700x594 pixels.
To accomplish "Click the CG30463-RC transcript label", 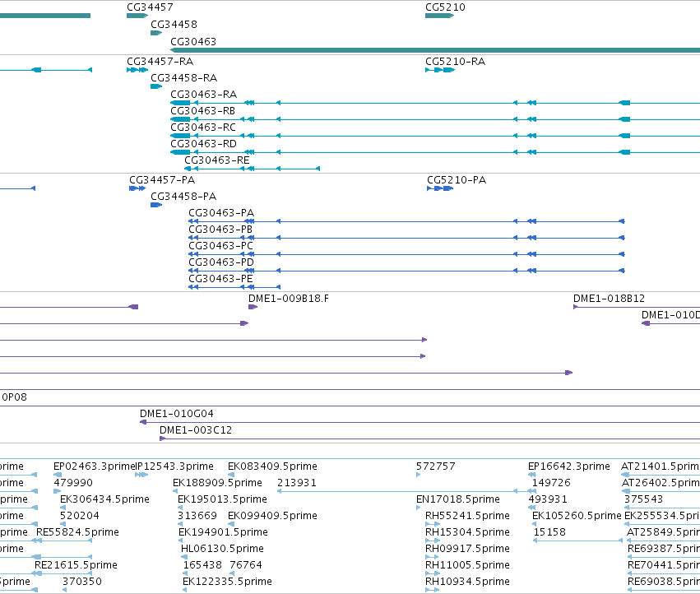I will click(203, 128).
